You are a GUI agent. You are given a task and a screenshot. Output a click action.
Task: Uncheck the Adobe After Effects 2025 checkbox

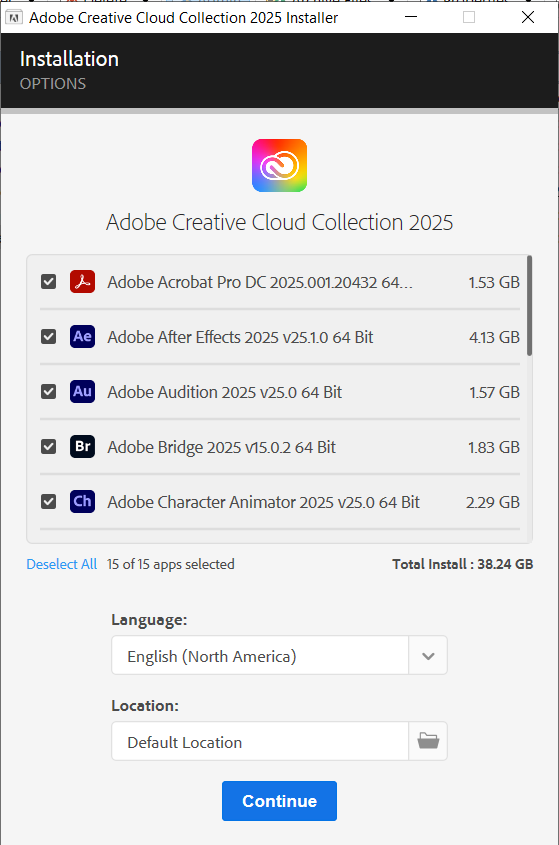pos(49,337)
